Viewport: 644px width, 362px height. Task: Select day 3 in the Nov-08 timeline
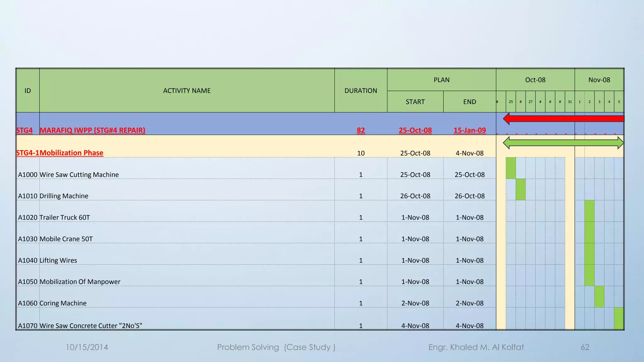click(599, 102)
